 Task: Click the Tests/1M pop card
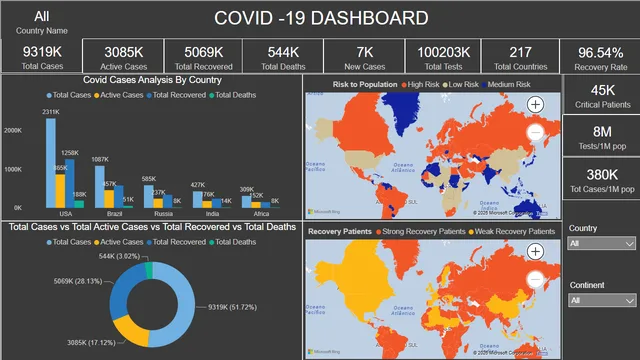point(602,136)
